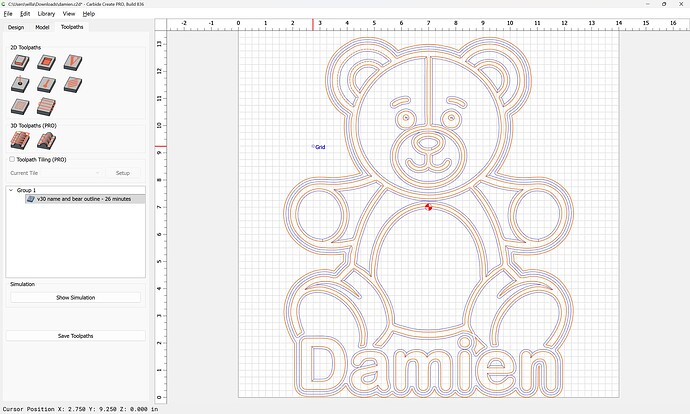Viewport: 690px width, 414px height.
Task: Open the Current Tile dropdown
Action: 55,173
